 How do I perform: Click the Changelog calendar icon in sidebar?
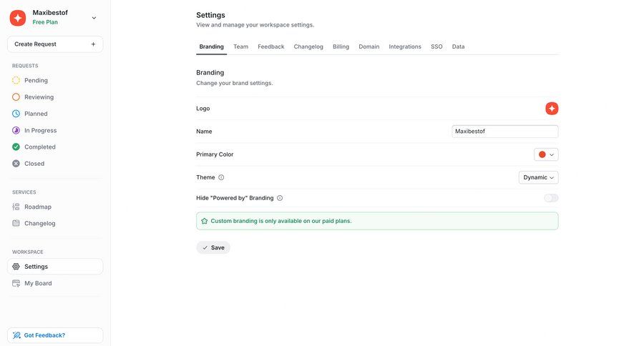point(16,223)
